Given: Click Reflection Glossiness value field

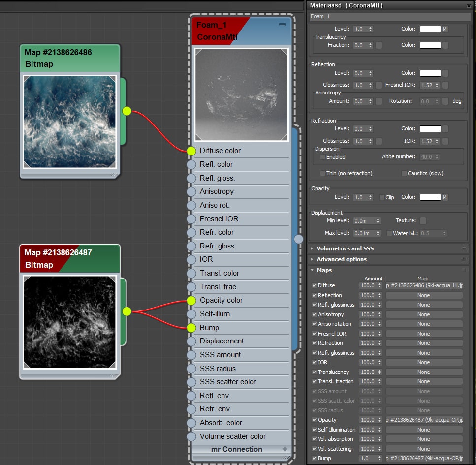Looking at the screenshot, I should point(361,85).
